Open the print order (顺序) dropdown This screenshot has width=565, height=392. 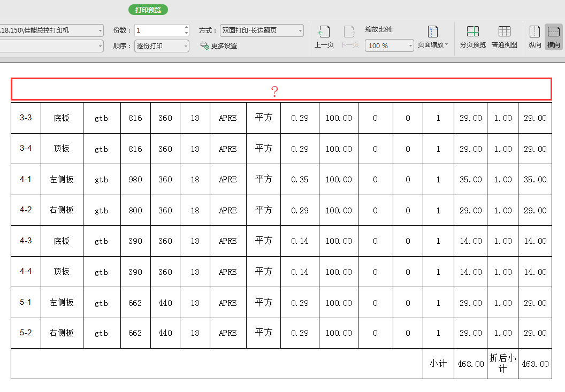pos(186,46)
